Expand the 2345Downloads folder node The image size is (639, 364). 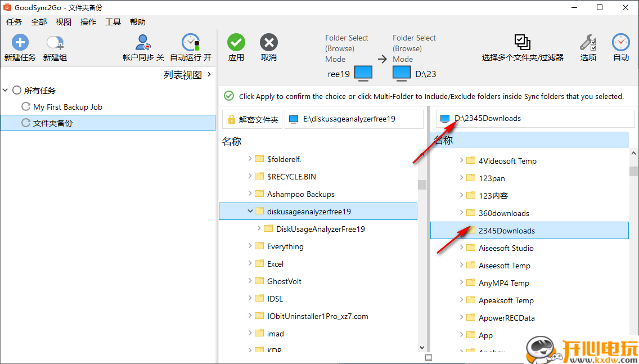pos(462,231)
